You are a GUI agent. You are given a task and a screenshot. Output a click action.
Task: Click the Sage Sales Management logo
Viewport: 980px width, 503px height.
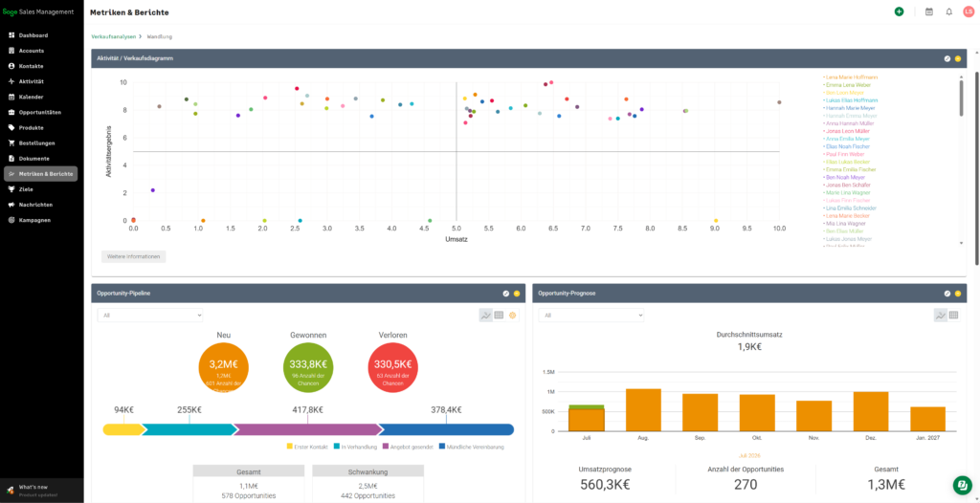pos(37,11)
